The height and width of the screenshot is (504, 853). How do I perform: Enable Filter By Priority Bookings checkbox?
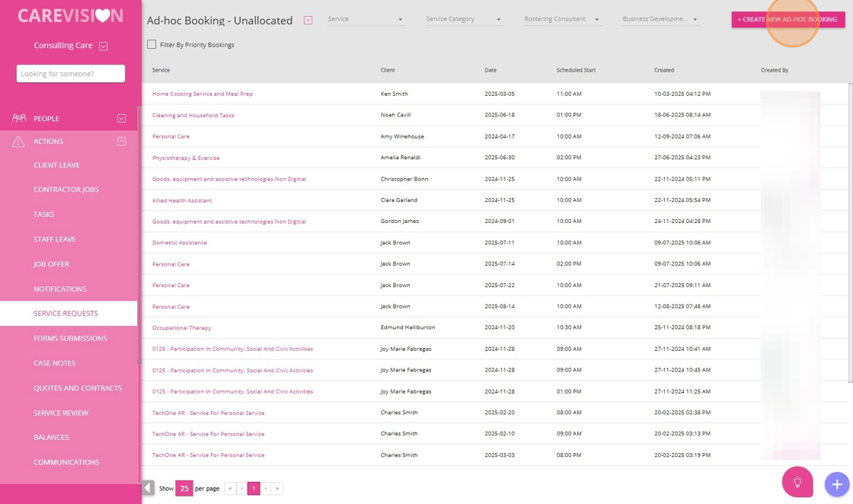tap(152, 45)
